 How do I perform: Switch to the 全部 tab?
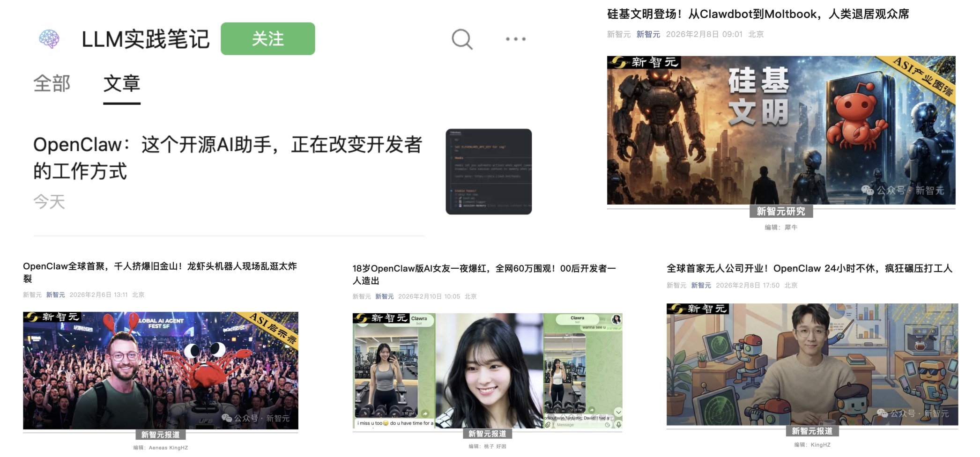click(52, 84)
